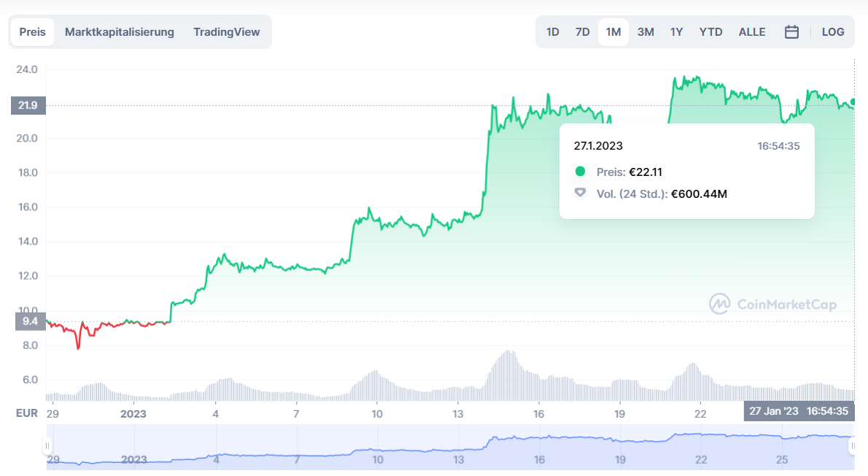
Task: Set chart range to 1D
Action: tap(552, 32)
